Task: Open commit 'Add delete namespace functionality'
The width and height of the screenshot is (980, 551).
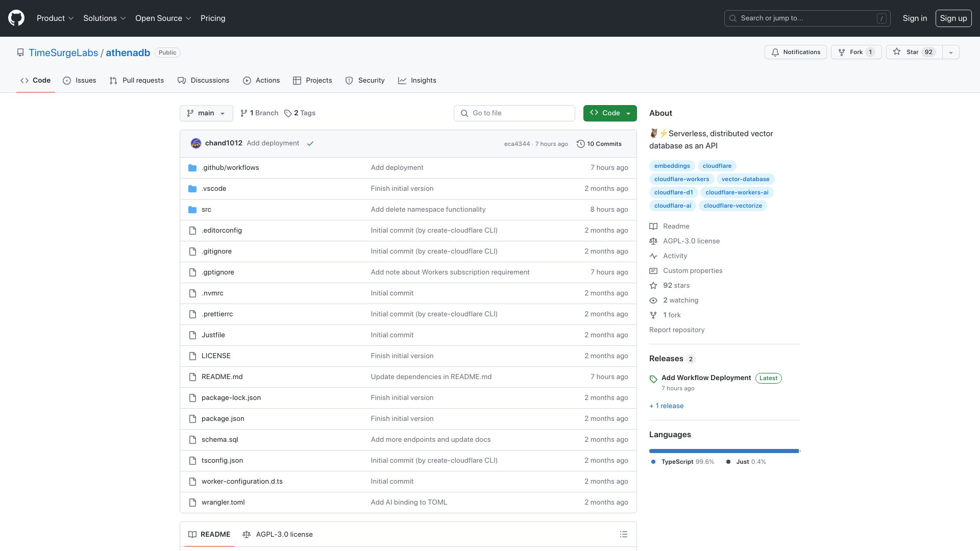Action: click(x=428, y=210)
